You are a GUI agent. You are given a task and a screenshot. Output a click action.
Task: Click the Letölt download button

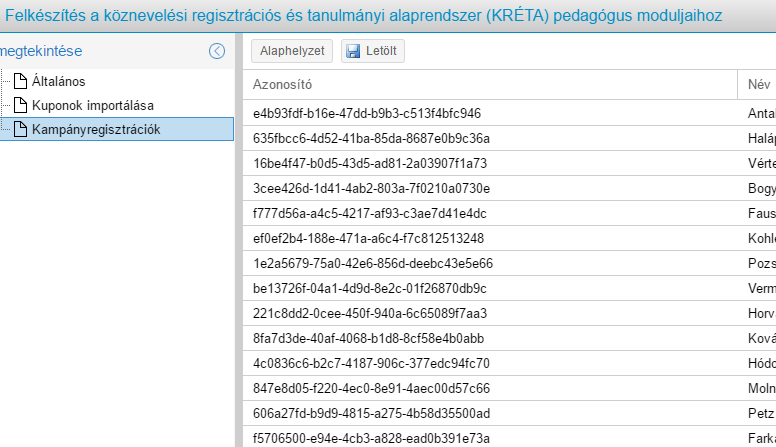pyautogui.click(x=373, y=51)
